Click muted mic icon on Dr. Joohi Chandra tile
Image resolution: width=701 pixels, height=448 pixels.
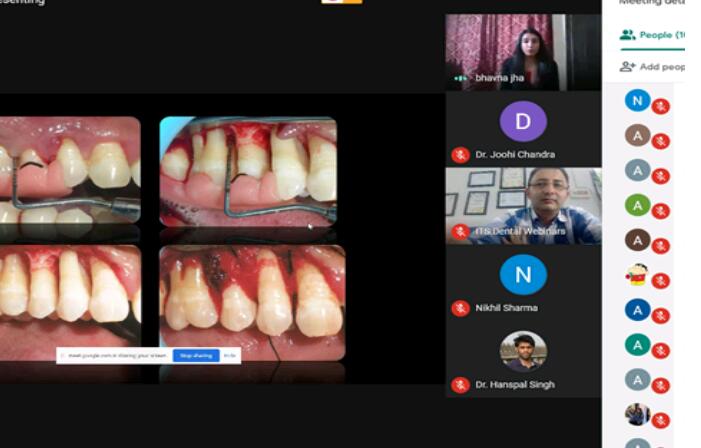click(460, 155)
